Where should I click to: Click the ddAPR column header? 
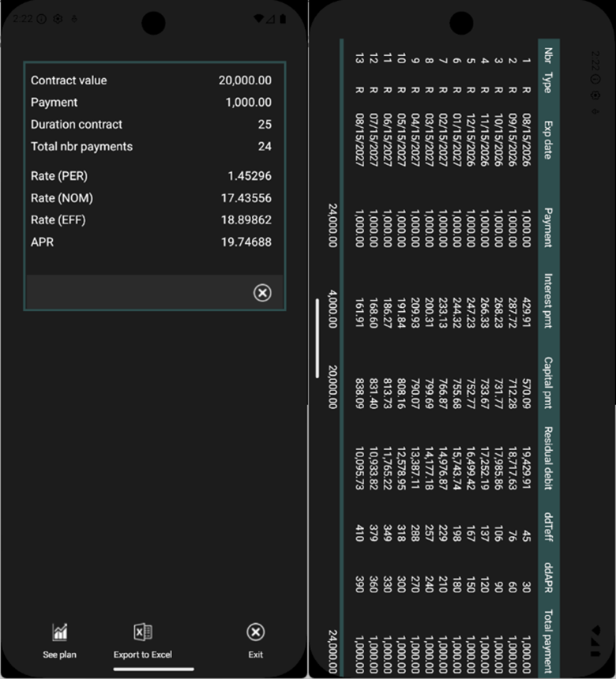point(548,578)
